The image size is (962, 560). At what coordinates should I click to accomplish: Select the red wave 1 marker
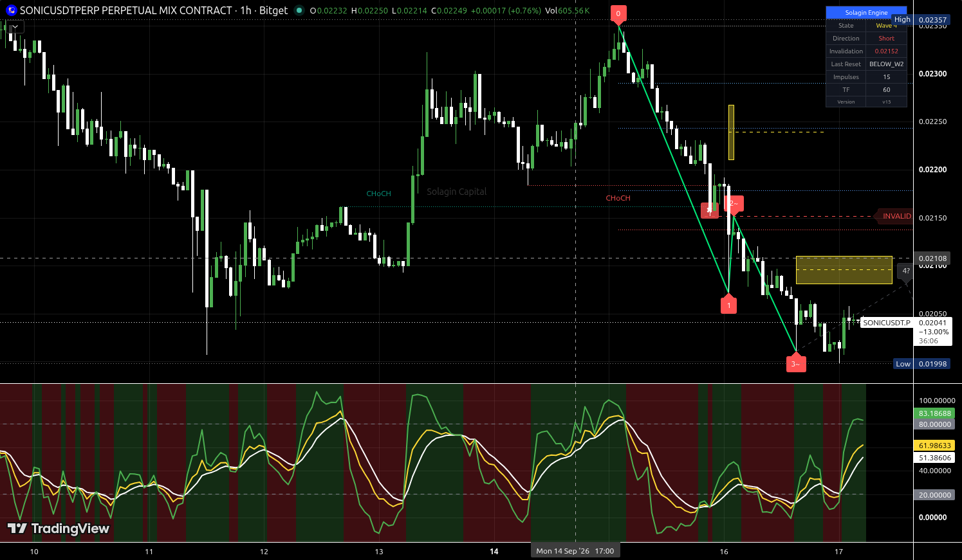(x=728, y=304)
